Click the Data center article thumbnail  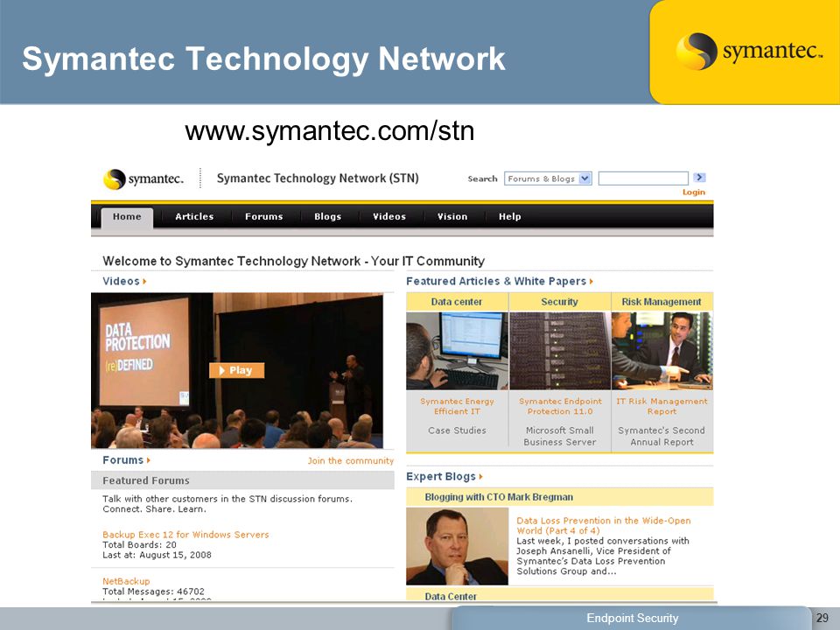click(457, 351)
